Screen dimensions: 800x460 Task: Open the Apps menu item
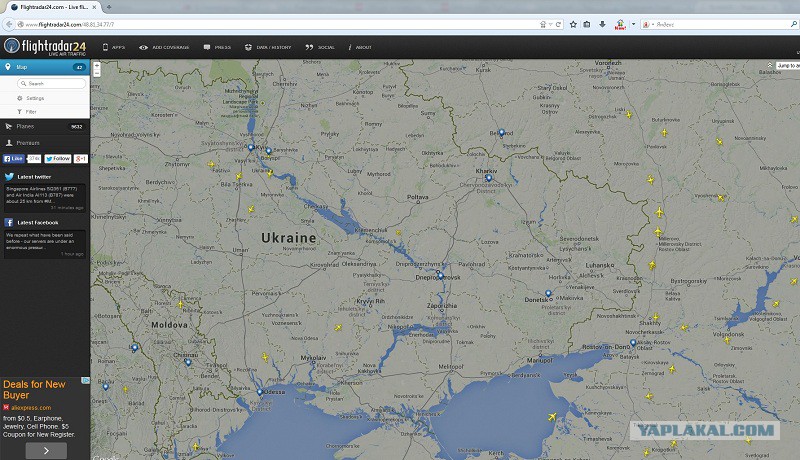pos(114,47)
